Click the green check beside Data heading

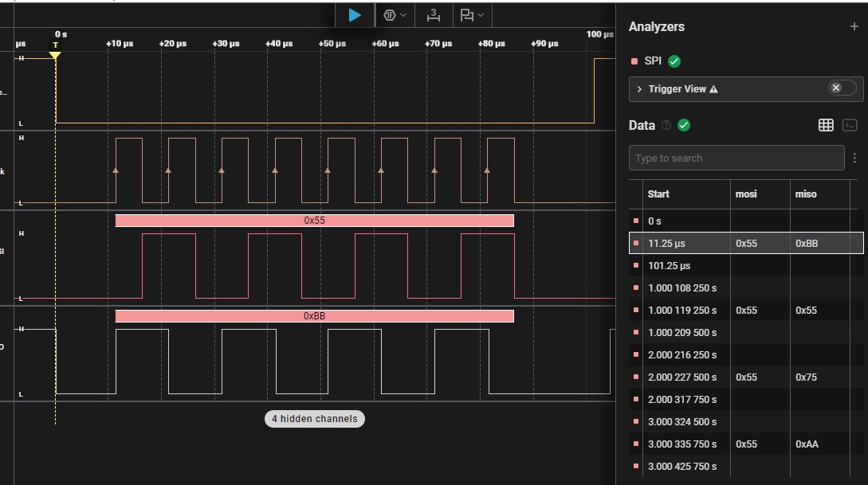point(684,125)
